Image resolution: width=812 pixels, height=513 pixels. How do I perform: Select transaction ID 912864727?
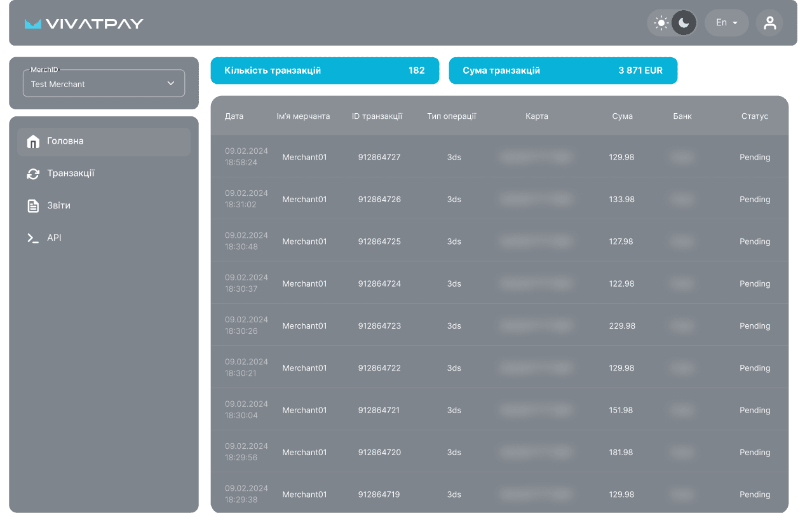[x=379, y=157]
